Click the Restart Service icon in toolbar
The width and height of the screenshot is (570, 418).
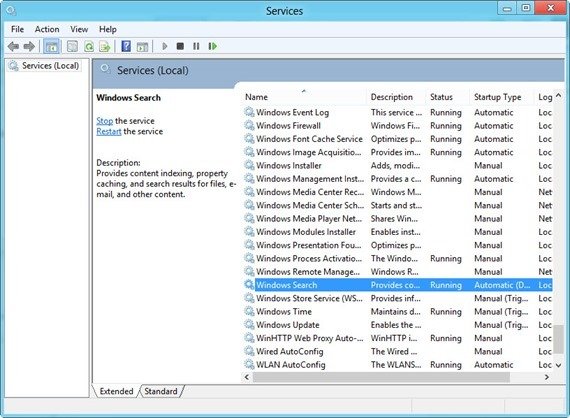pyautogui.click(x=213, y=46)
